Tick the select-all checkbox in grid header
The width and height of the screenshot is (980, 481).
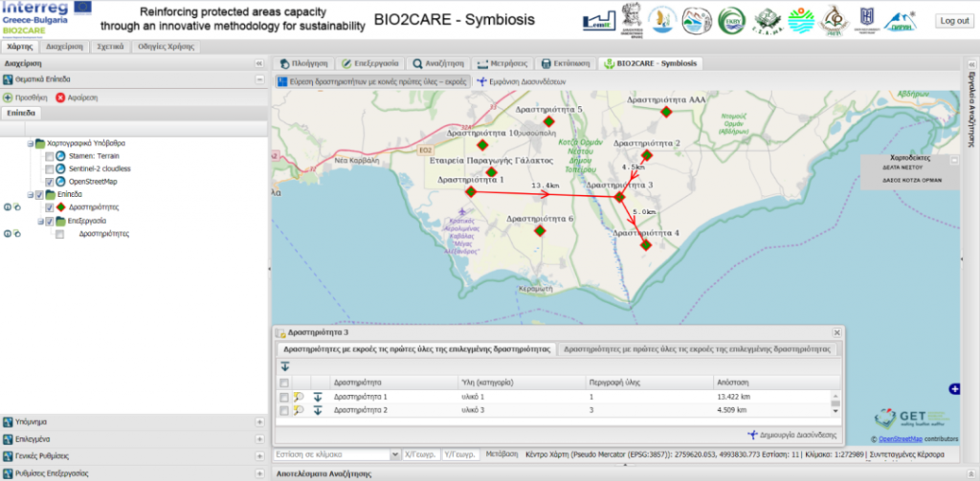(283, 383)
